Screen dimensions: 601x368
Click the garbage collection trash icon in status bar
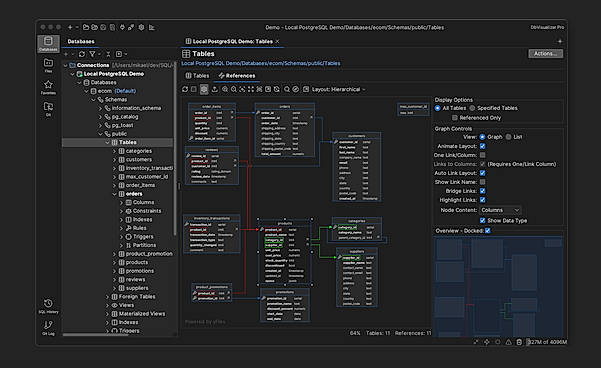(x=519, y=342)
